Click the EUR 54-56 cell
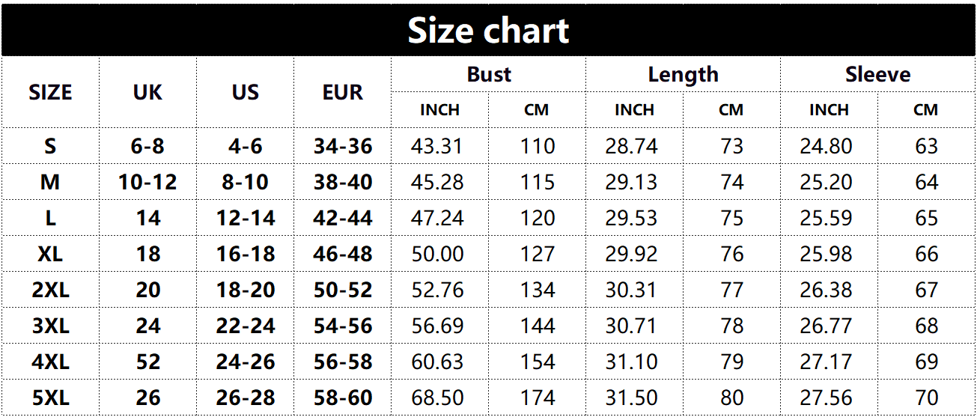This screenshot has height=417, width=980. click(342, 326)
